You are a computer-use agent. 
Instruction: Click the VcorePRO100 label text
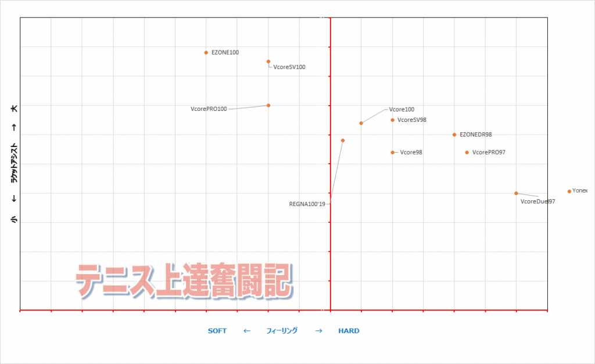click(209, 109)
